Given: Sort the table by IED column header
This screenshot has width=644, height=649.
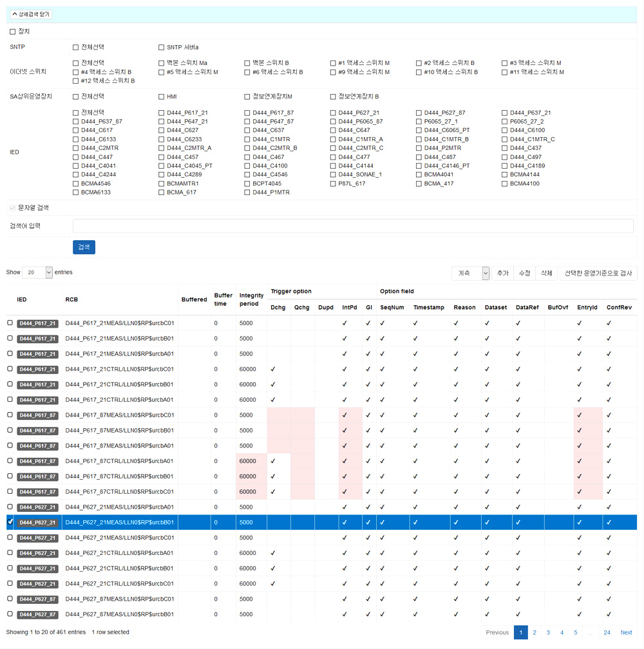Looking at the screenshot, I should 22,299.
